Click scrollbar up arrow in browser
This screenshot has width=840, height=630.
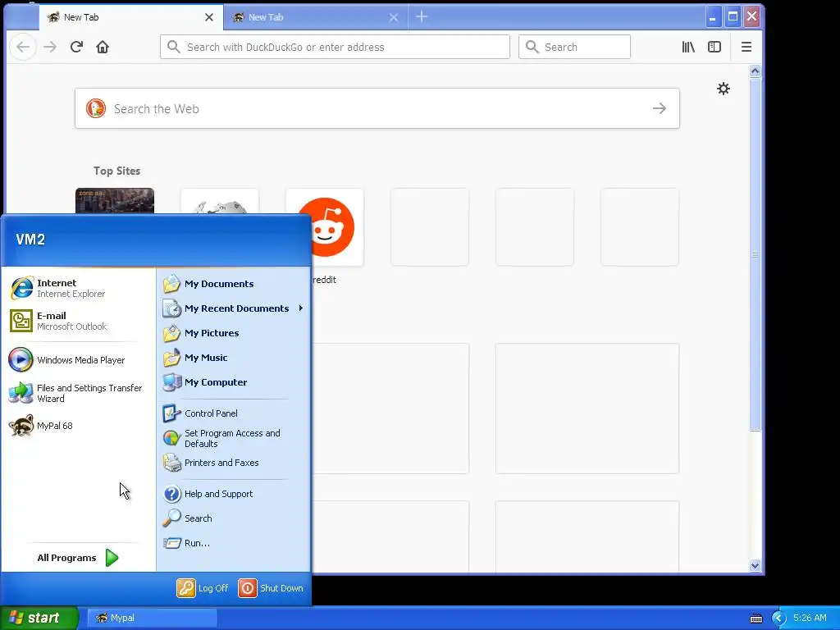tap(755, 71)
